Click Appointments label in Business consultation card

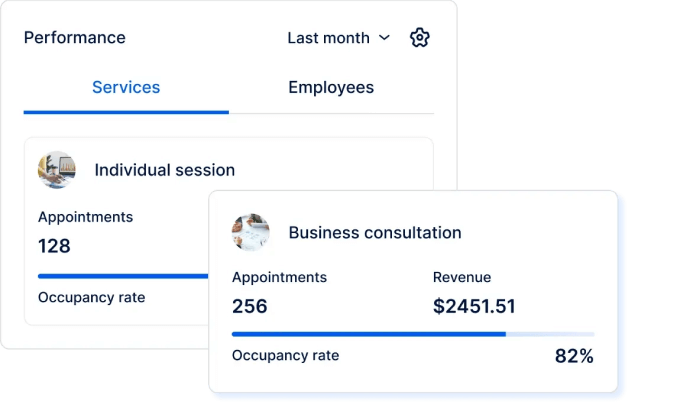279,277
